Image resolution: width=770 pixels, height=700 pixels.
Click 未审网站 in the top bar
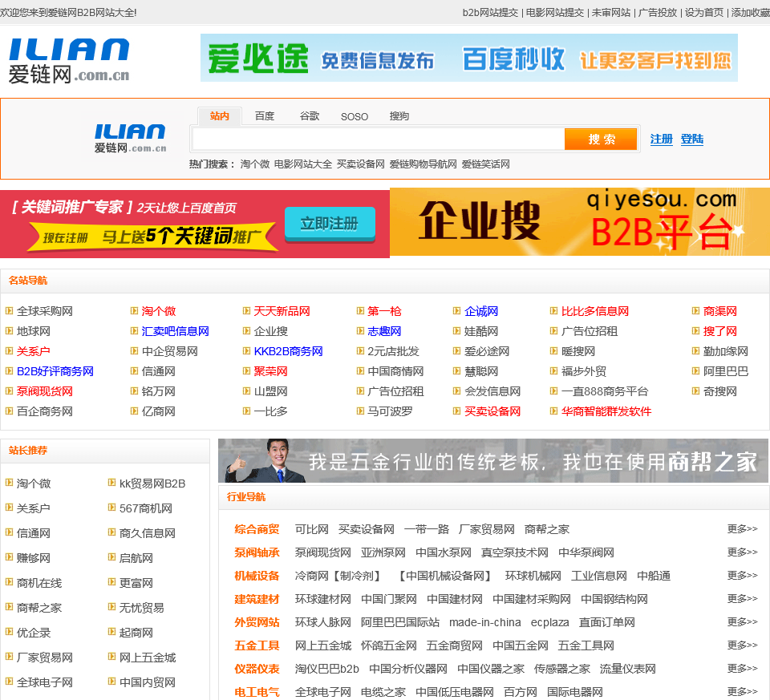point(611,13)
